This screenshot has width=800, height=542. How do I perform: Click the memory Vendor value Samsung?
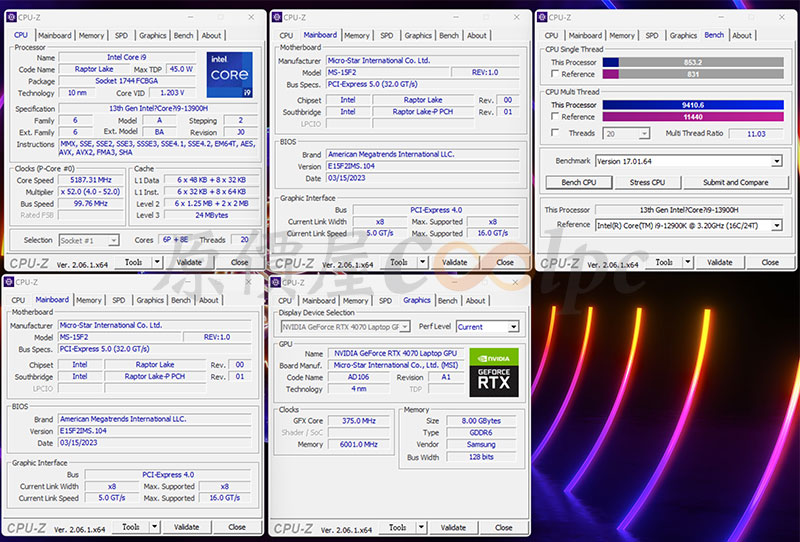tap(481, 444)
